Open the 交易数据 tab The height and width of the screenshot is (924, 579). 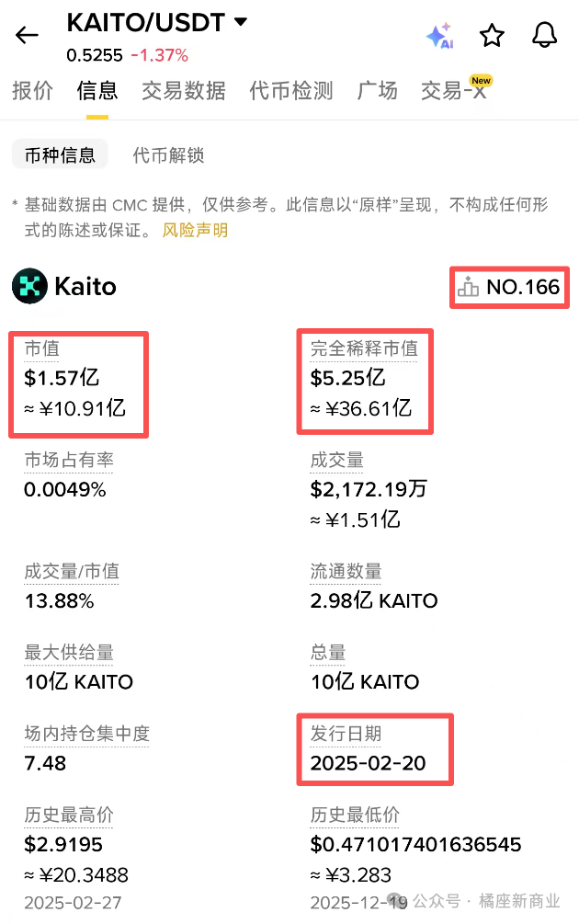(x=184, y=90)
